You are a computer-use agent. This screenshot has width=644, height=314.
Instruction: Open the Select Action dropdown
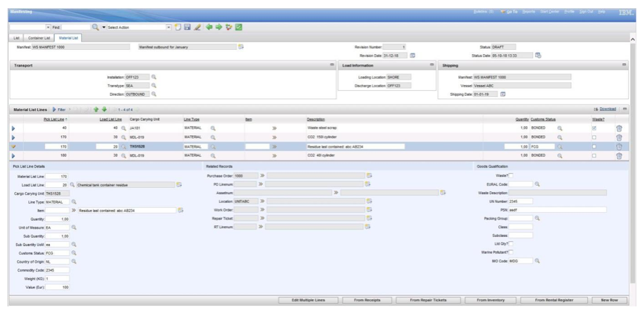point(169,26)
